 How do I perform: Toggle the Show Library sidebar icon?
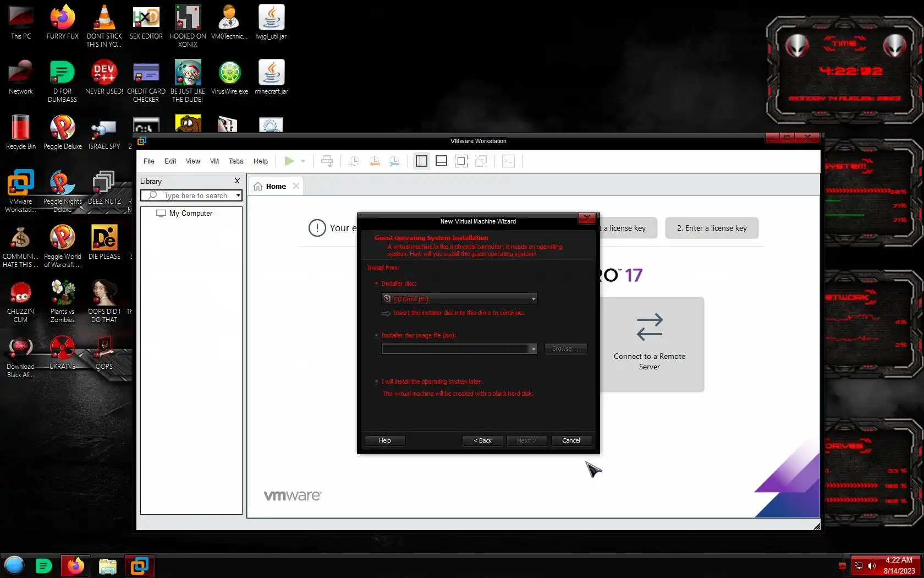coord(421,161)
